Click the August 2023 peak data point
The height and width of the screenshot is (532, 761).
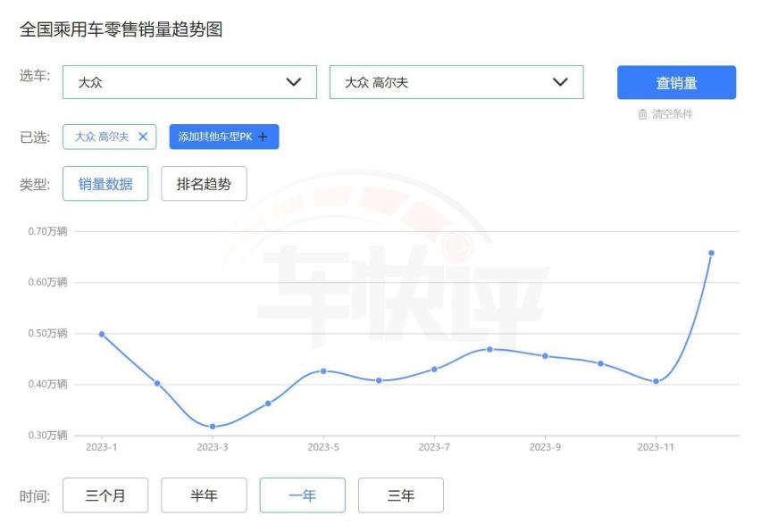pos(489,349)
